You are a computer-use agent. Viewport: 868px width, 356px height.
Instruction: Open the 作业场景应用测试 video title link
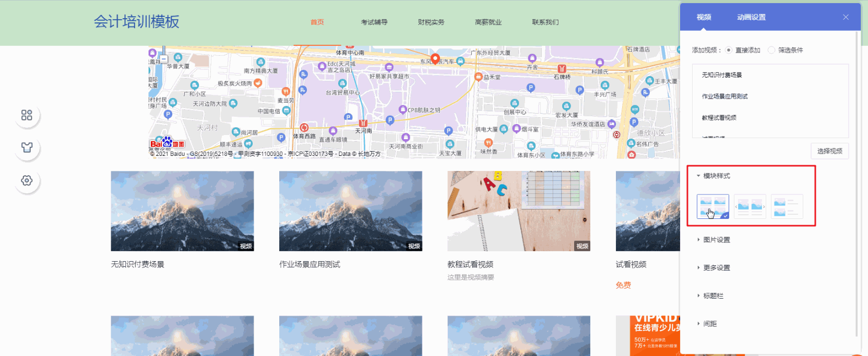(x=310, y=264)
